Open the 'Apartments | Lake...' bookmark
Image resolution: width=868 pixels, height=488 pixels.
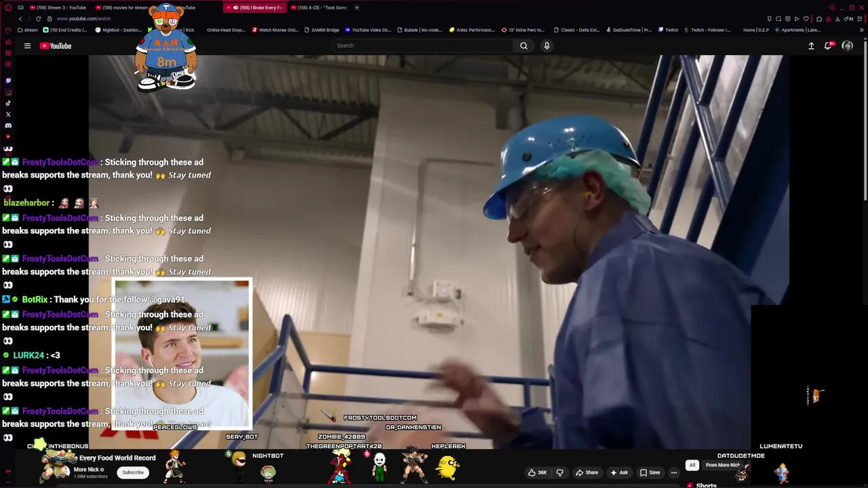797,30
